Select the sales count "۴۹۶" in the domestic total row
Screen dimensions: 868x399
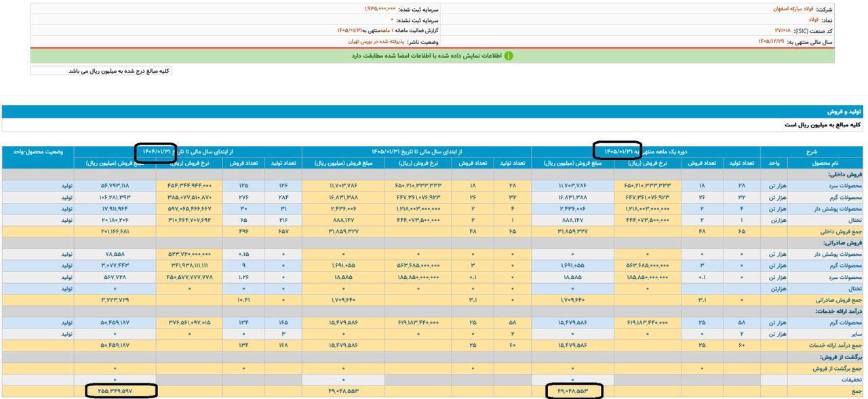(244, 231)
